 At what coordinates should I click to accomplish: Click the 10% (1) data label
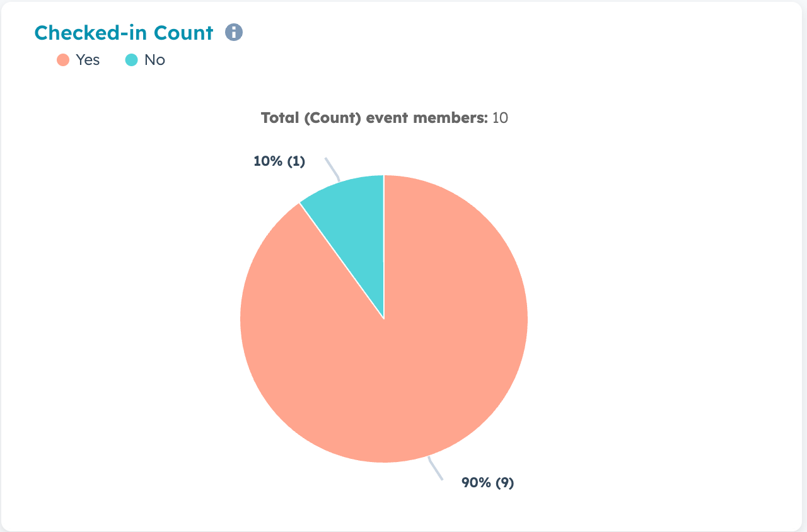[x=279, y=161]
